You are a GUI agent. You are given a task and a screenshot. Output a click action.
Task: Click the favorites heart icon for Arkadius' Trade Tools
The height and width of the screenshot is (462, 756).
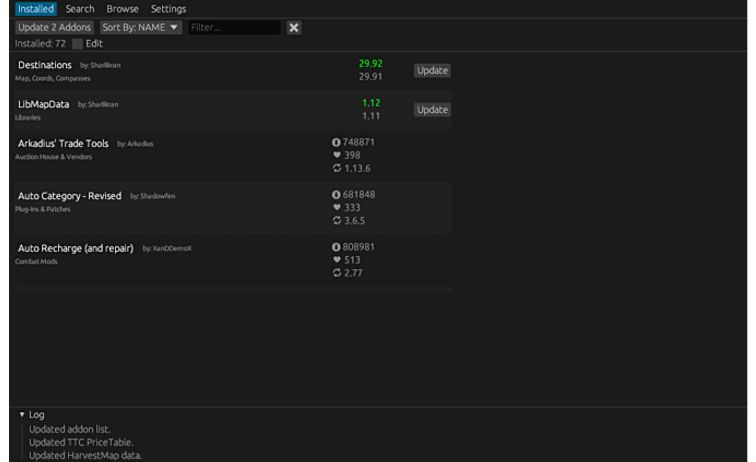point(336,155)
